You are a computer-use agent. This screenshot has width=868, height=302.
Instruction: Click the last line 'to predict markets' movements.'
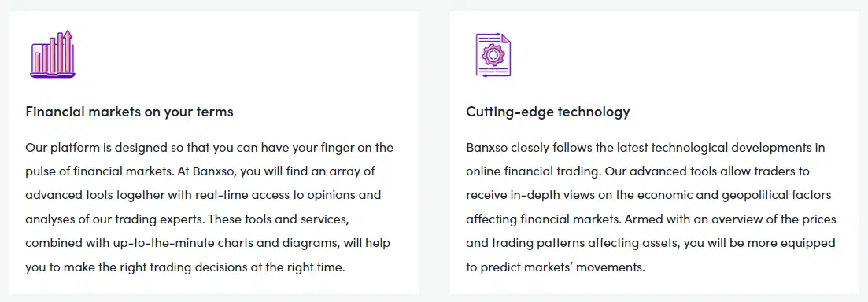click(556, 267)
